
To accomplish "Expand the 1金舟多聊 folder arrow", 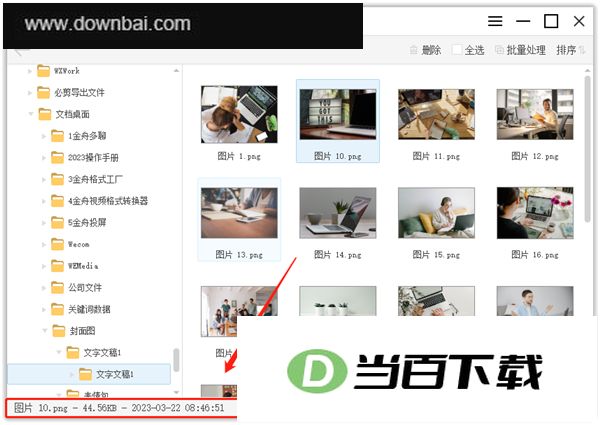I will (44, 136).
